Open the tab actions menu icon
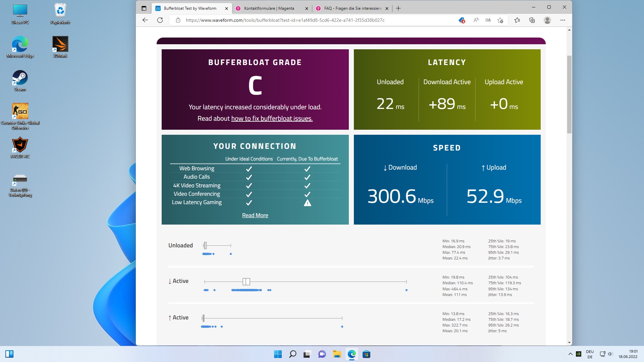This screenshot has width=644, height=362. click(x=144, y=8)
